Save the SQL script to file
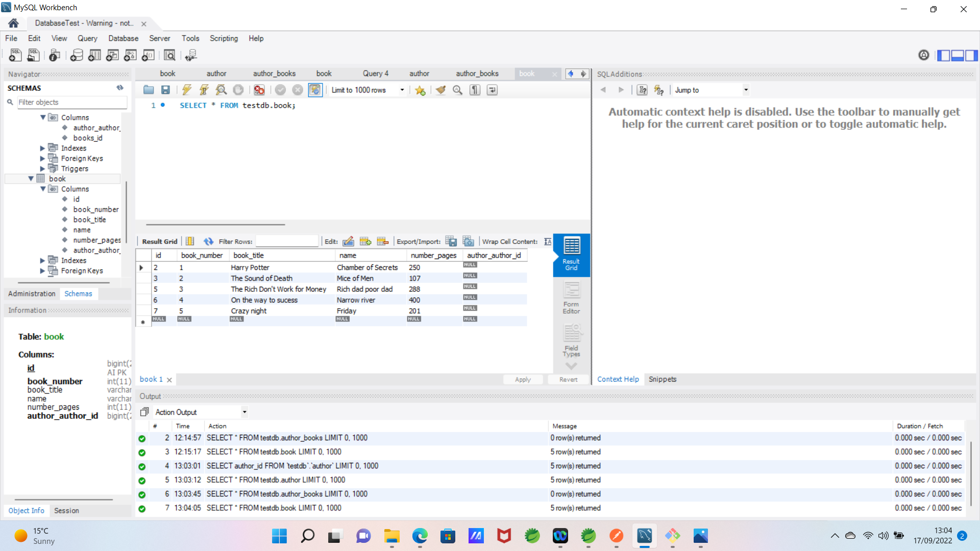980x551 pixels. (x=165, y=90)
